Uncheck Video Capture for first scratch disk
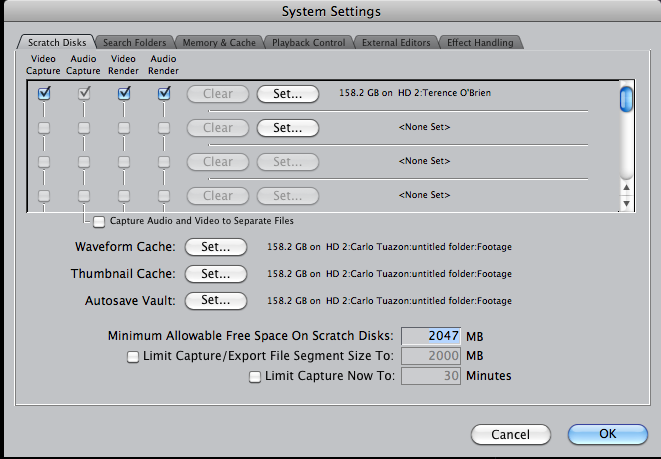 click(x=44, y=94)
